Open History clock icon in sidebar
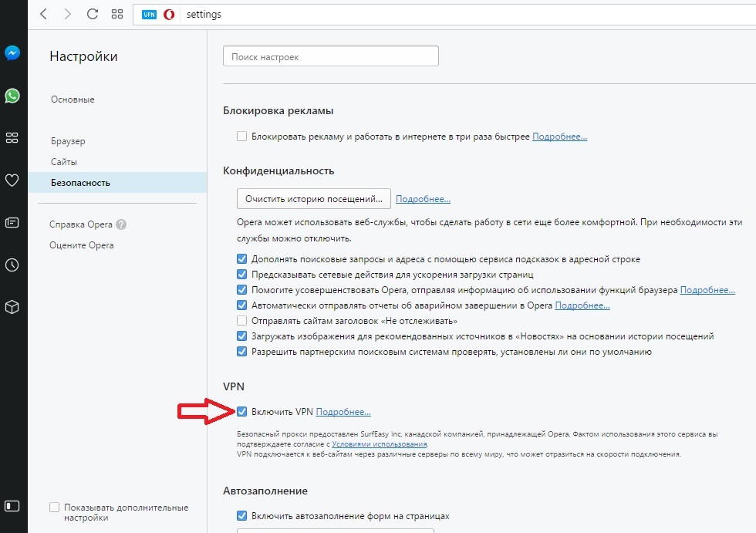 pos(12,265)
